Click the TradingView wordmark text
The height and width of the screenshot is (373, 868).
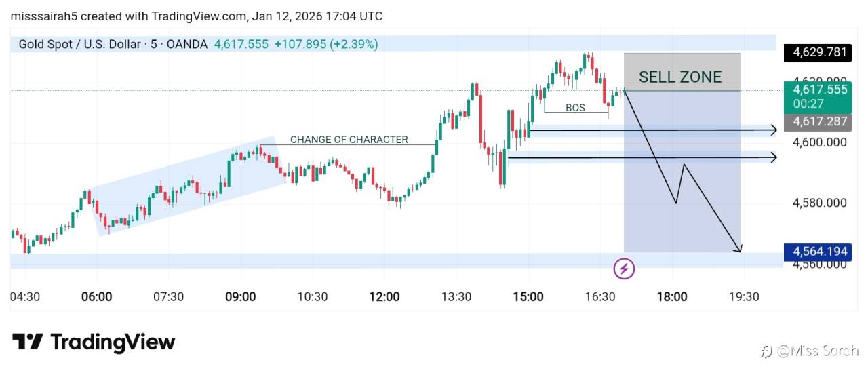pos(113,342)
